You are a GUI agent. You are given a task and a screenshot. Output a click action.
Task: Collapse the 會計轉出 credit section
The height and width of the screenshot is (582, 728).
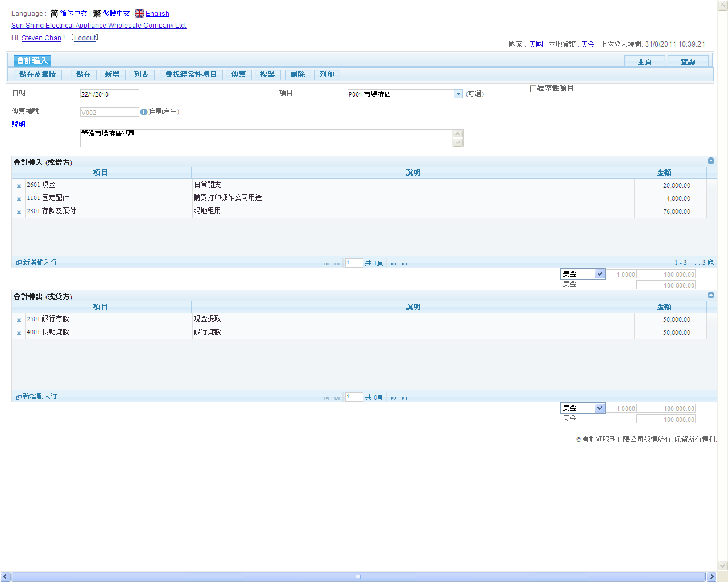coord(710,295)
